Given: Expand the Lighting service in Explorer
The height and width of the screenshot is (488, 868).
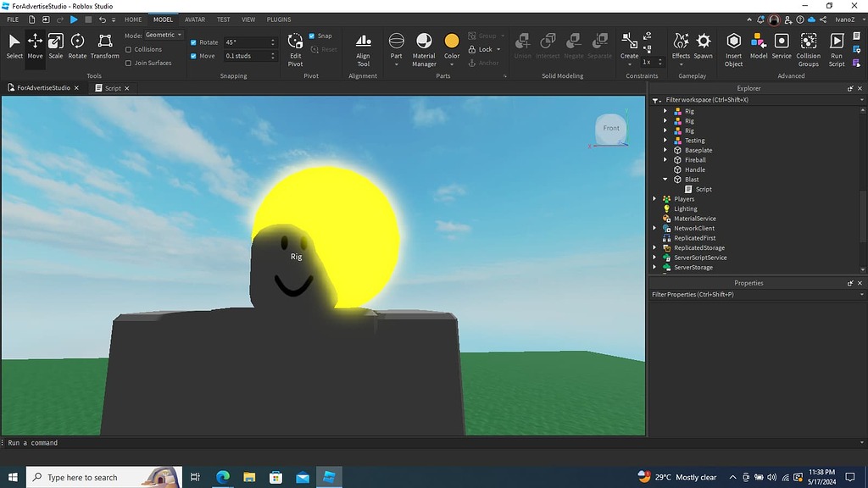Looking at the screenshot, I should click(653, 208).
